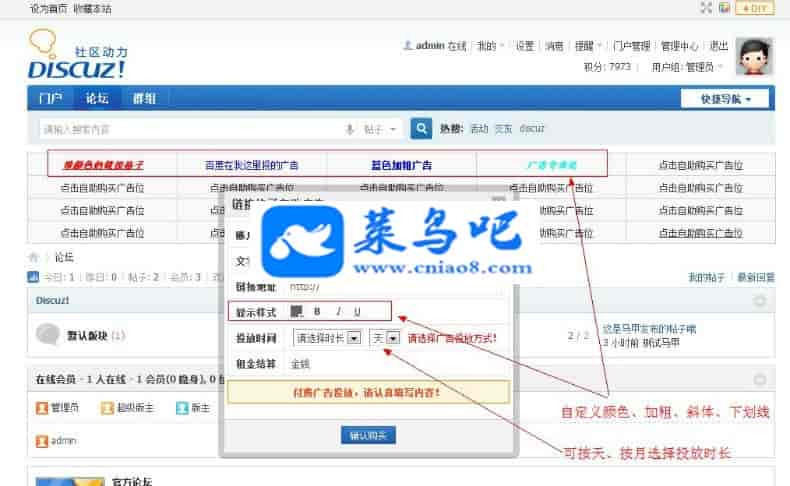Screen dimensions: 790x486
Task: Toggle italic style in ad dialog
Action: 338,312
